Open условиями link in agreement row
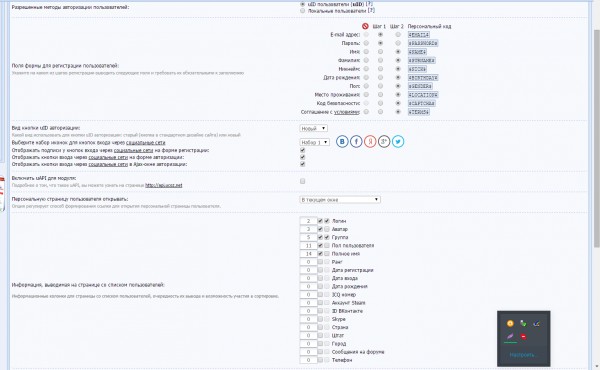600x370 pixels. [347, 112]
